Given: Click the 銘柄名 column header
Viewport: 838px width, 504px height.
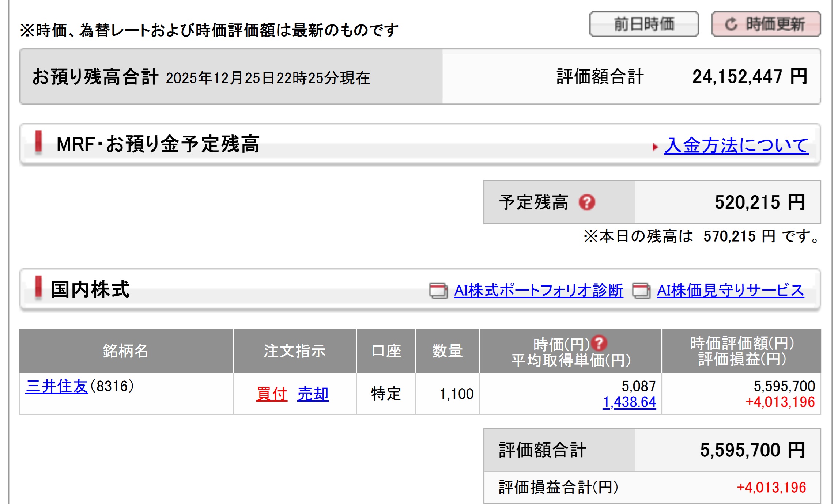Looking at the screenshot, I should tap(126, 351).
